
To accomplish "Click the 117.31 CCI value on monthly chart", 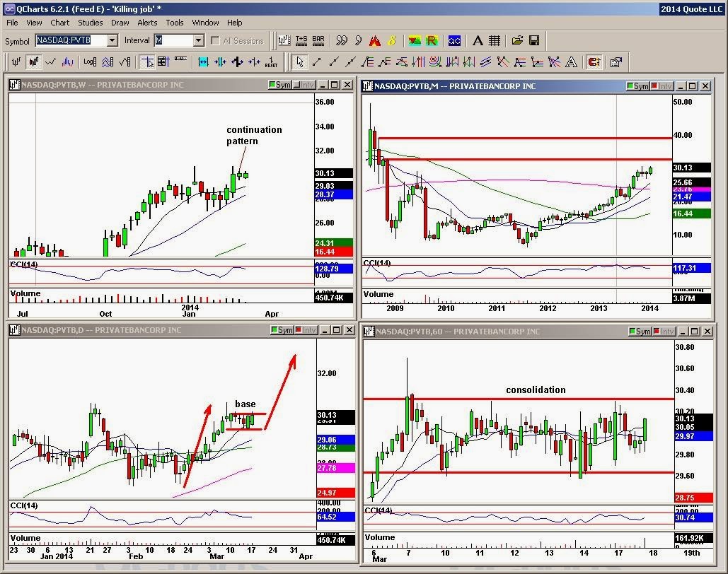I will 691,268.
